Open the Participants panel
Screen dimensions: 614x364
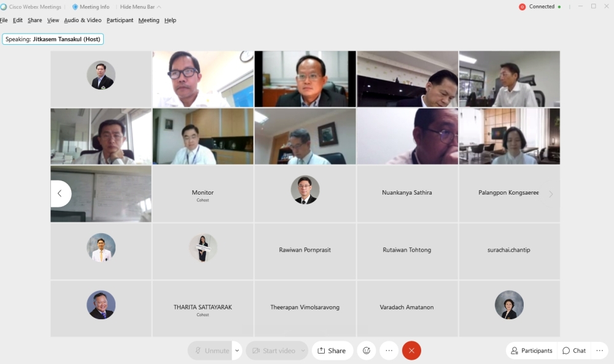tap(532, 350)
